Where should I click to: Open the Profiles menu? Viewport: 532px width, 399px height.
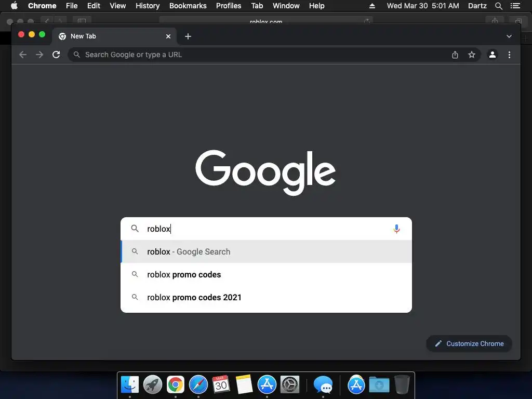(x=229, y=6)
